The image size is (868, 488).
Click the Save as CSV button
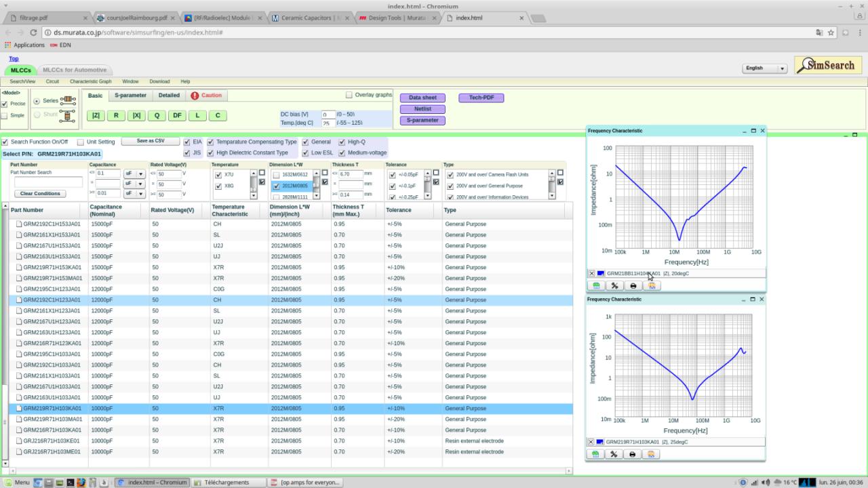(151, 141)
